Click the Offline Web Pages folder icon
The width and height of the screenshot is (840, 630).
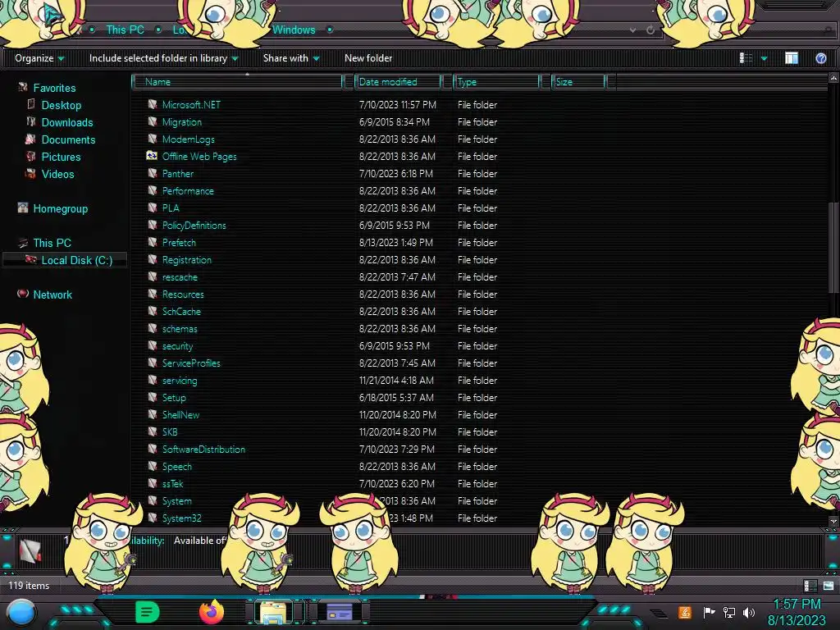coord(152,156)
